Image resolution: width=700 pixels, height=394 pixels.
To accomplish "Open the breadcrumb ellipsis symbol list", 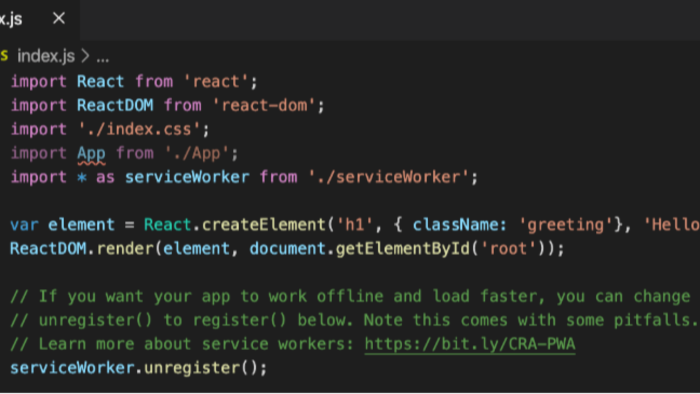I will click(x=103, y=58).
